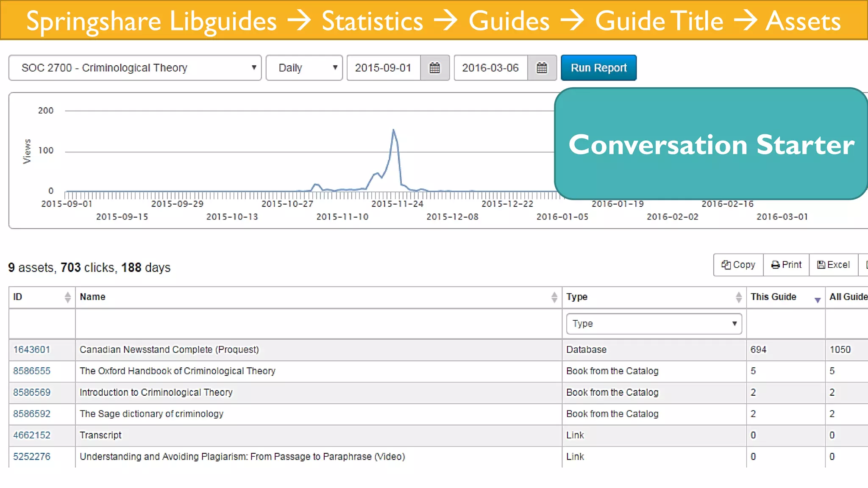The image size is (868, 488).
Task: Click the This Guide column header
Action: coord(786,297)
